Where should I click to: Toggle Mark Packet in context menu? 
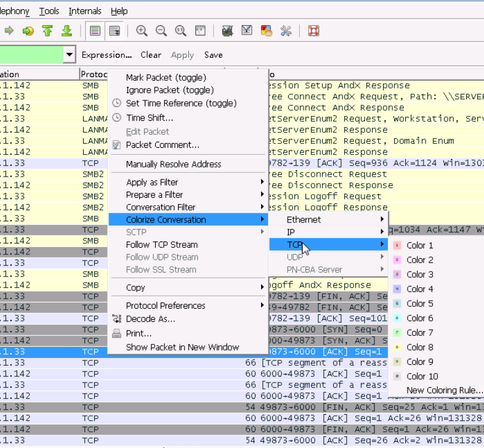coord(166,78)
